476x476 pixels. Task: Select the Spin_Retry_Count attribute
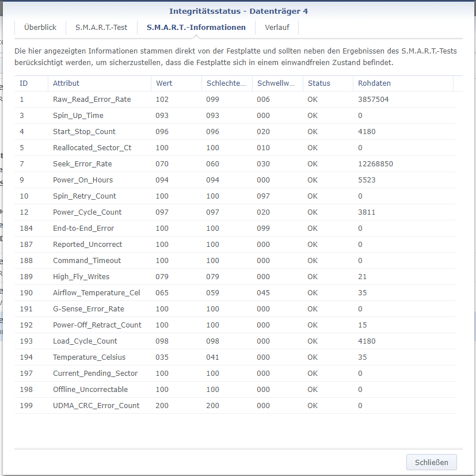85,196
